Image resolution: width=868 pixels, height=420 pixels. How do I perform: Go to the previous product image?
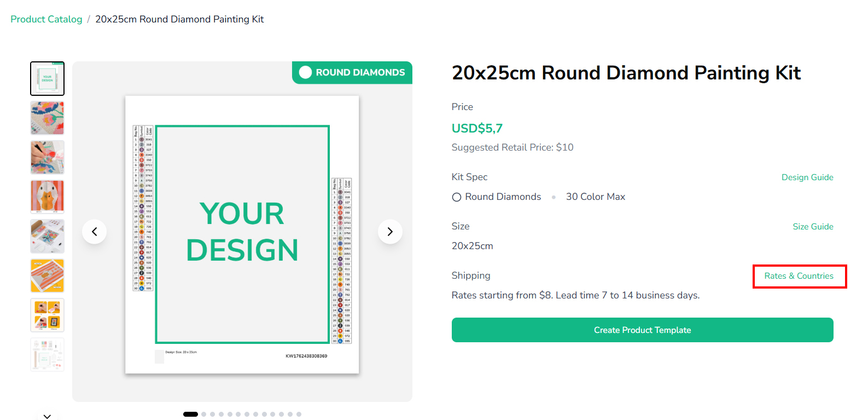(95, 232)
